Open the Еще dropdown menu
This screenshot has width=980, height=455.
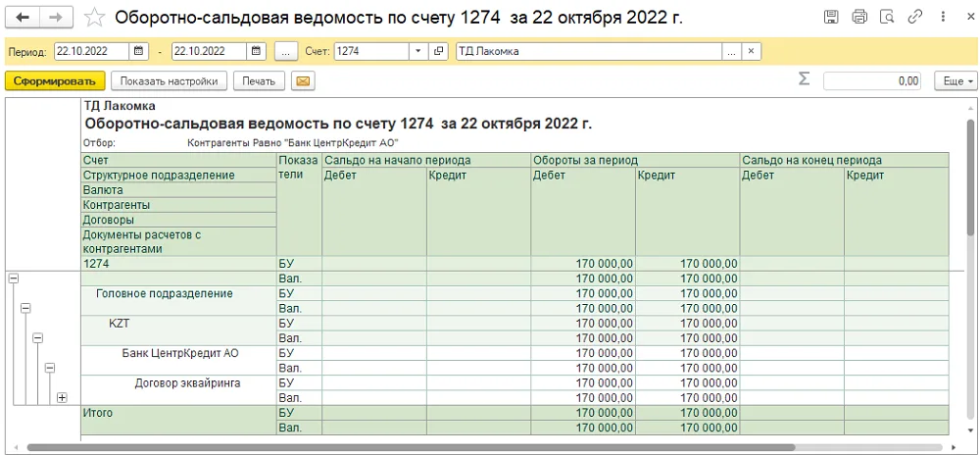tap(955, 80)
